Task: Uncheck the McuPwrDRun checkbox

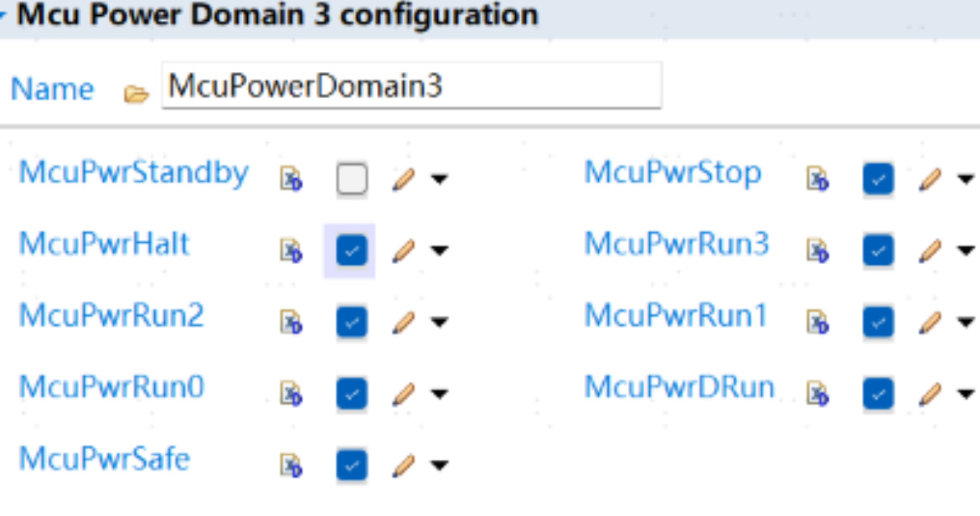Action: 878,395
